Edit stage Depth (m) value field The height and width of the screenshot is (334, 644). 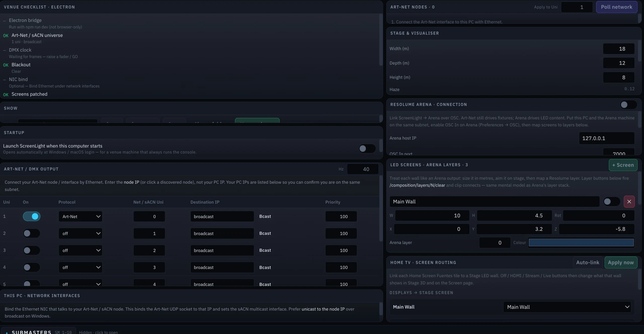click(x=619, y=63)
